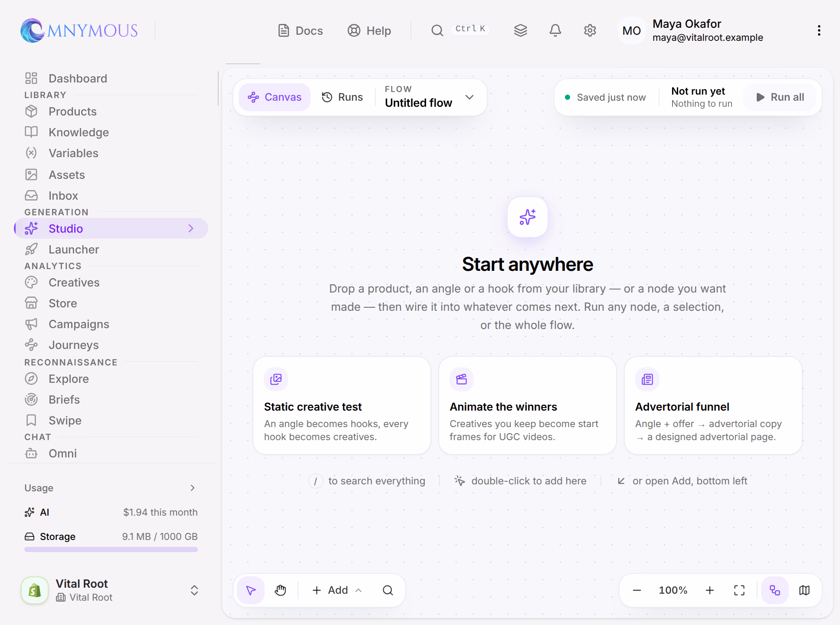Choose the Animate the winners template

528,405
